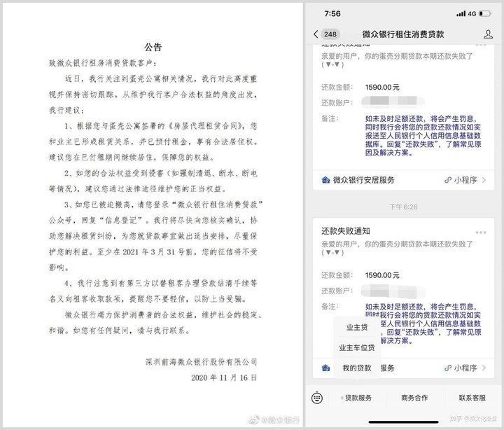Click the 还款失败通知 card title
This screenshot has width=504, height=430.
[x=346, y=231]
